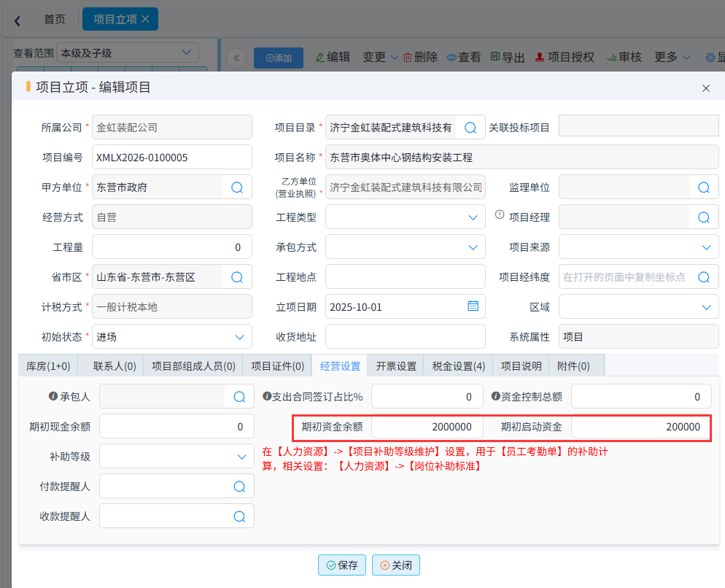Click 省市区 region search icon
Screen dimensions: 725x588
pos(237,277)
